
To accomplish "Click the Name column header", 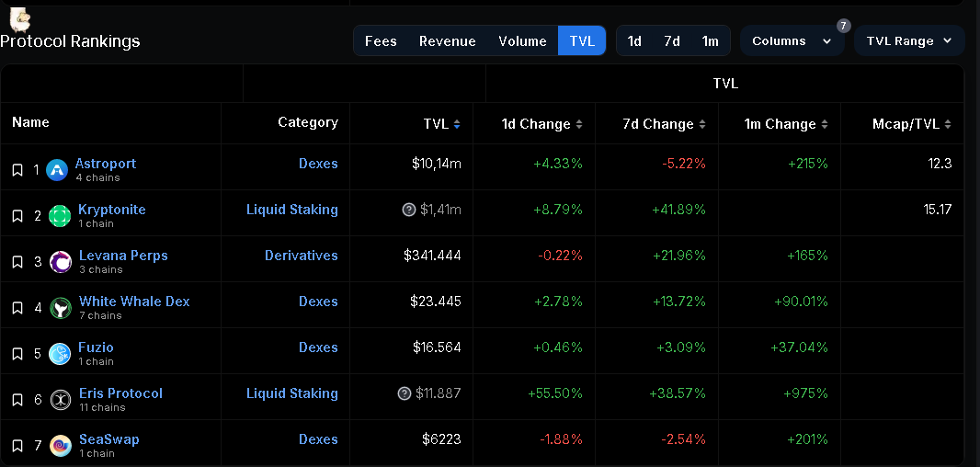I will point(30,122).
